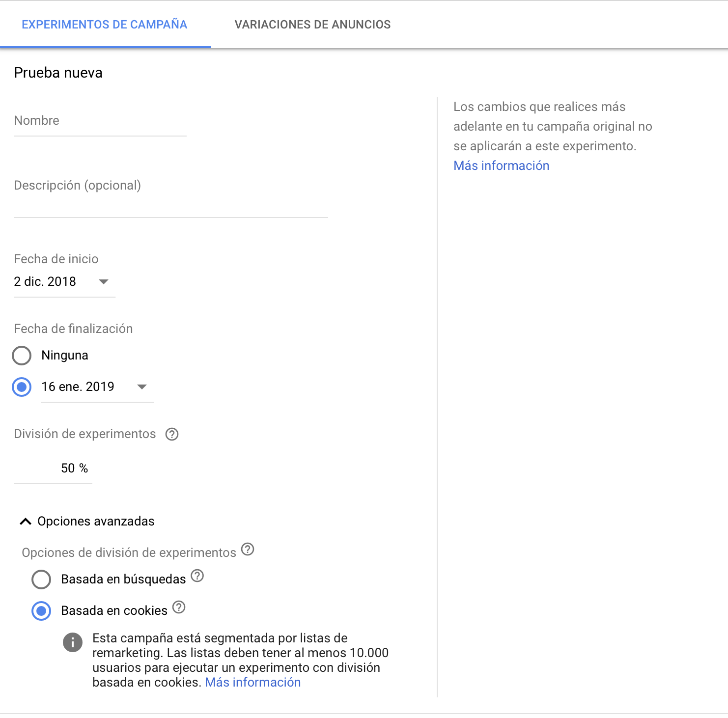Edit the 50 % split field

(53, 469)
